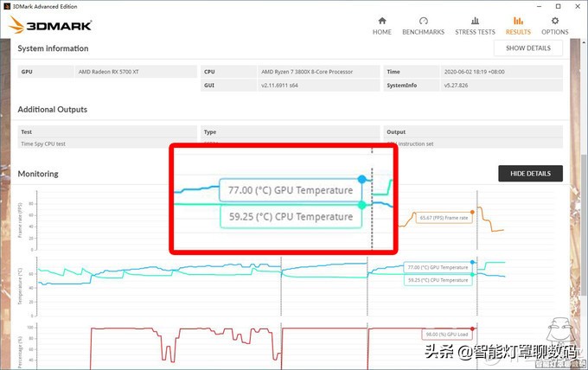Click AMD Radeon RX 5700 XT value
Viewport: 588px width, 370px height.
tap(108, 72)
